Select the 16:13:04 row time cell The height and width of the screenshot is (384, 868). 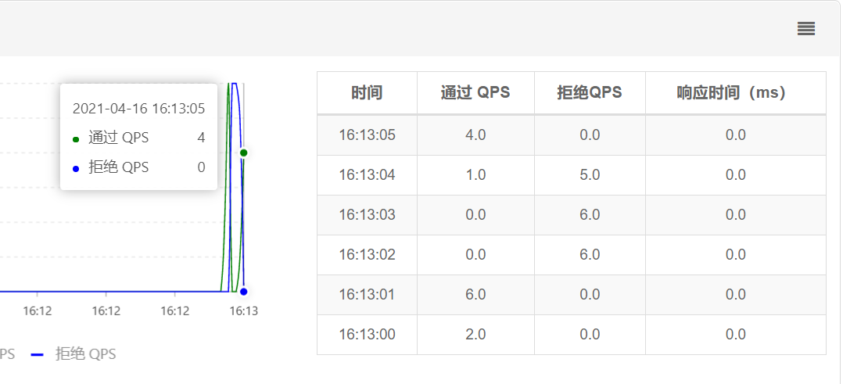coord(367,175)
